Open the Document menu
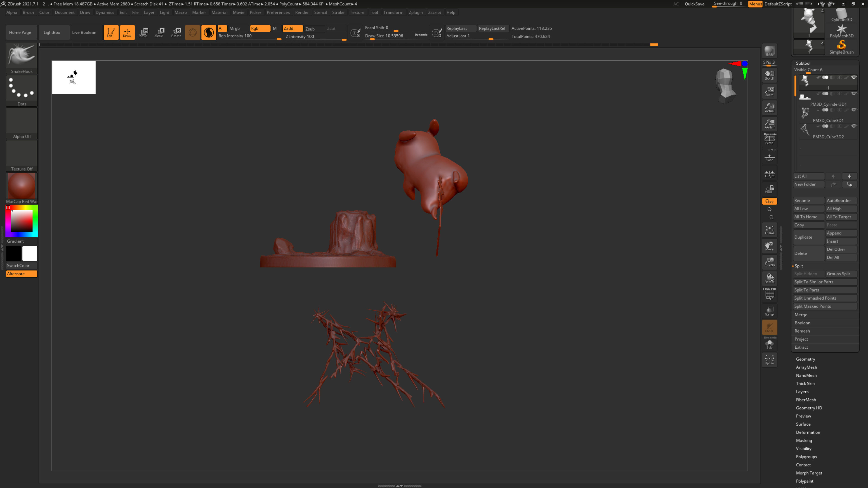 [x=65, y=12]
